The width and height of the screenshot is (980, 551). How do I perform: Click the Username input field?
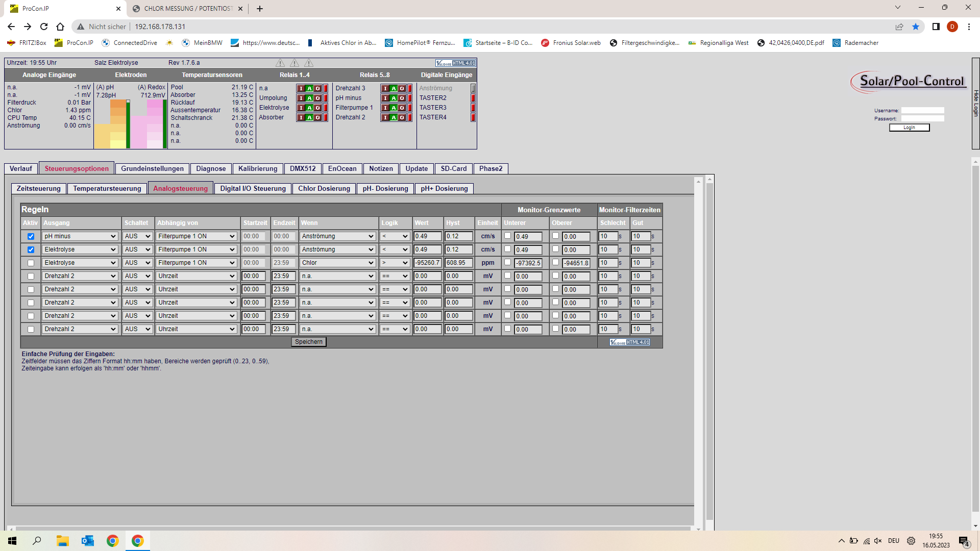pos(922,110)
